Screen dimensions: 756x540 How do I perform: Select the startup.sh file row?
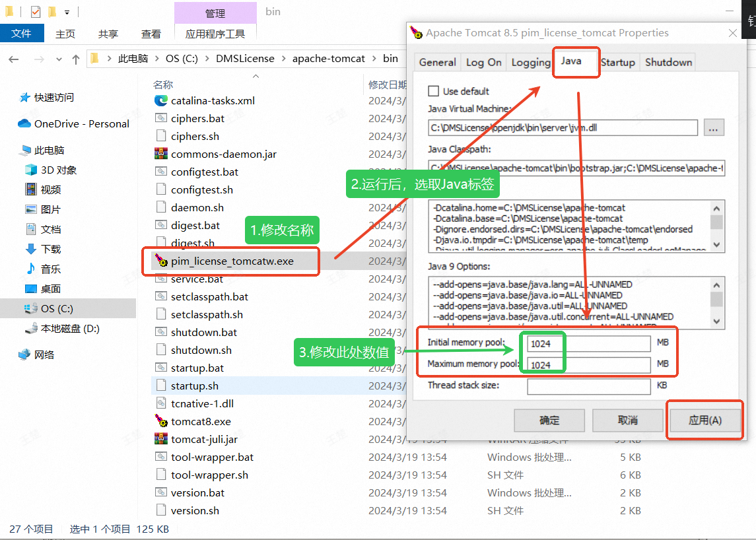[279, 386]
